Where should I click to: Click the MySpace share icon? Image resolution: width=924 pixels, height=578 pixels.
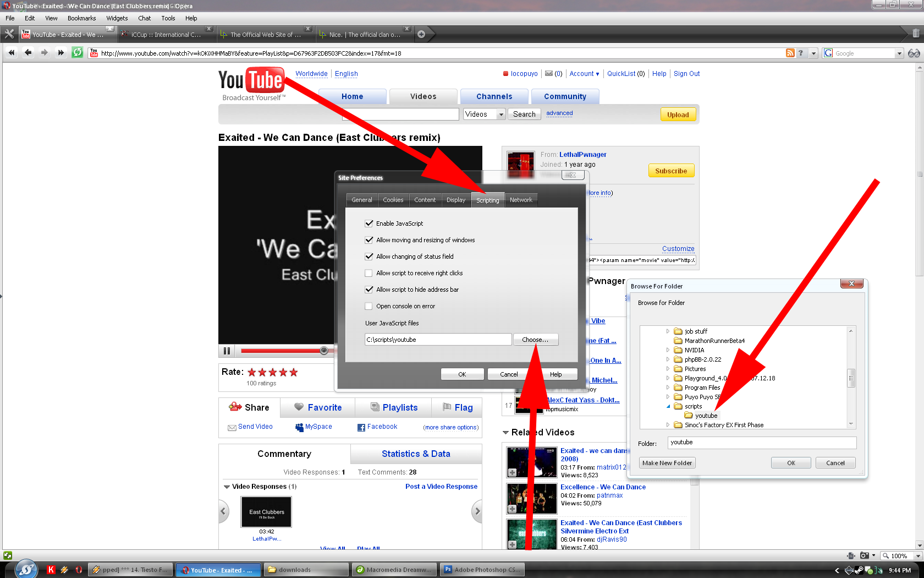pyautogui.click(x=299, y=427)
